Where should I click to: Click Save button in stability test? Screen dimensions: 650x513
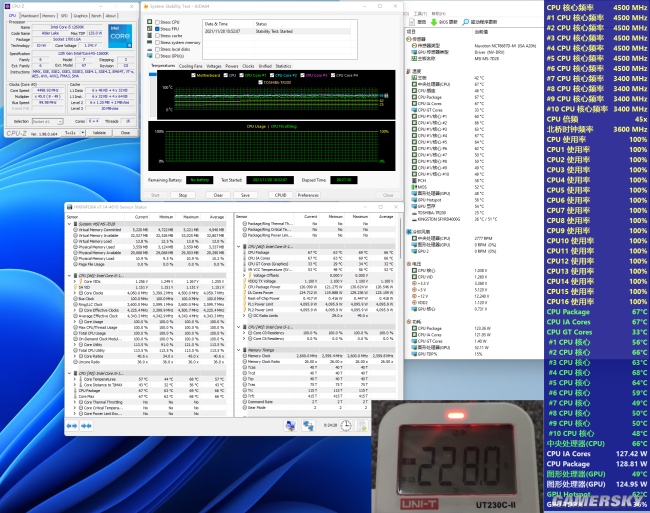(245, 195)
